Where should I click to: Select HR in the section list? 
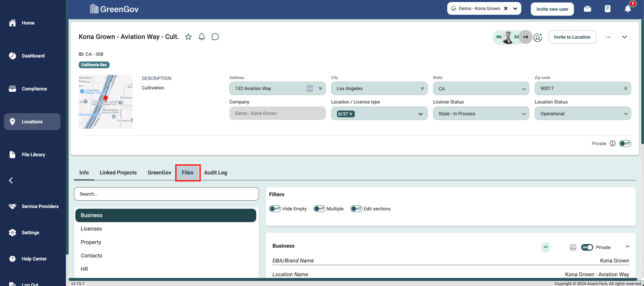click(166, 269)
